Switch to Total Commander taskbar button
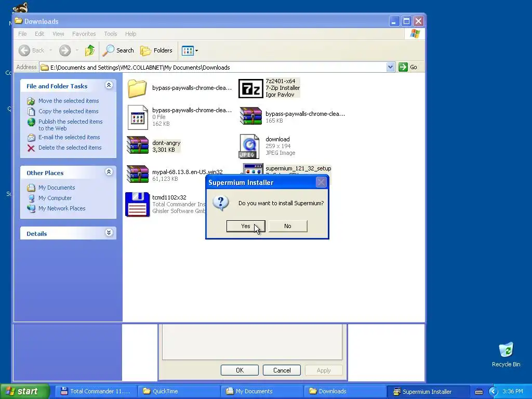The width and height of the screenshot is (532, 399). click(x=95, y=391)
